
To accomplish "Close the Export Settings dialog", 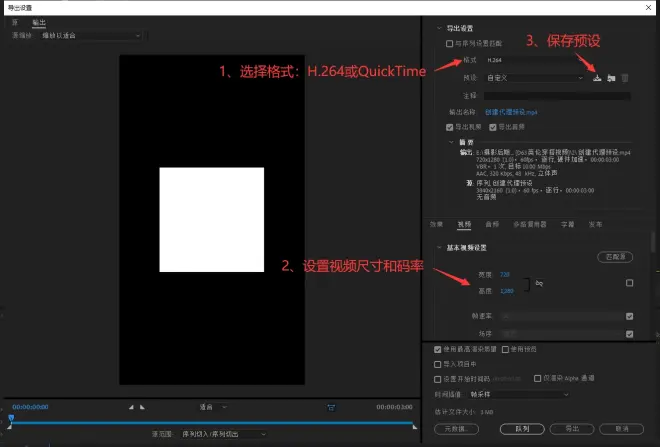I will [x=648, y=8].
